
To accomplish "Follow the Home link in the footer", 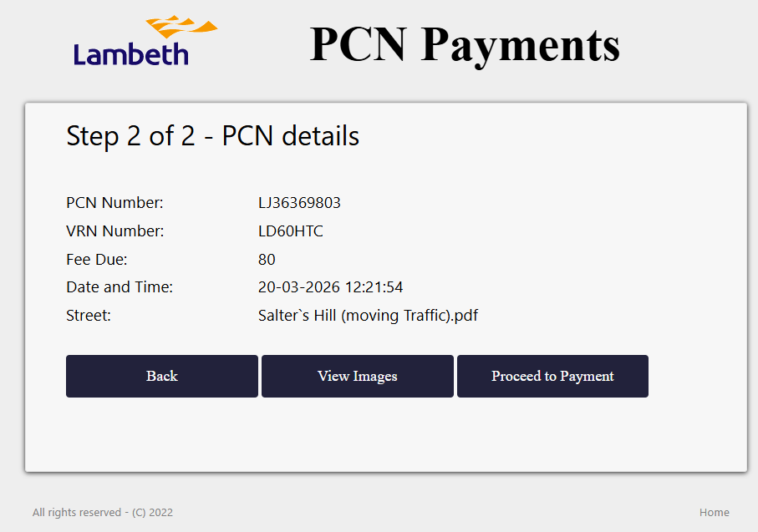I will click(714, 512).
